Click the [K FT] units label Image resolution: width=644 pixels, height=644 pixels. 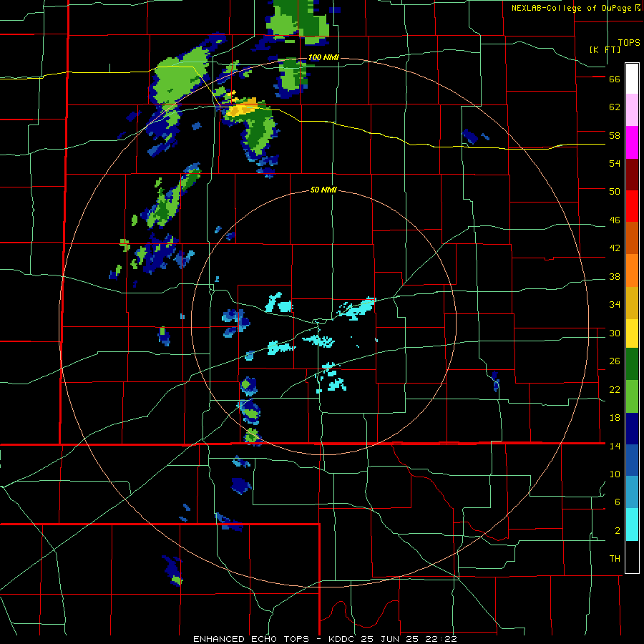[605, 49]
